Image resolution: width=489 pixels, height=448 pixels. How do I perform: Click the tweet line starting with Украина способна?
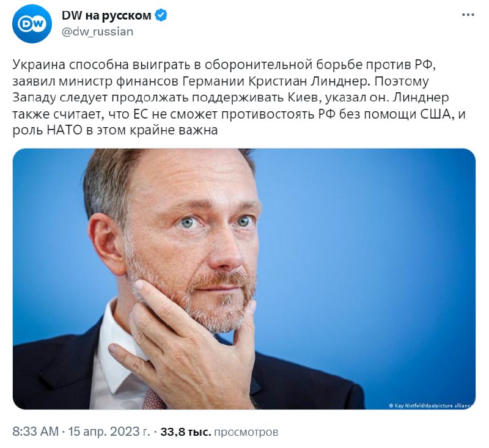tap(223, 65)
